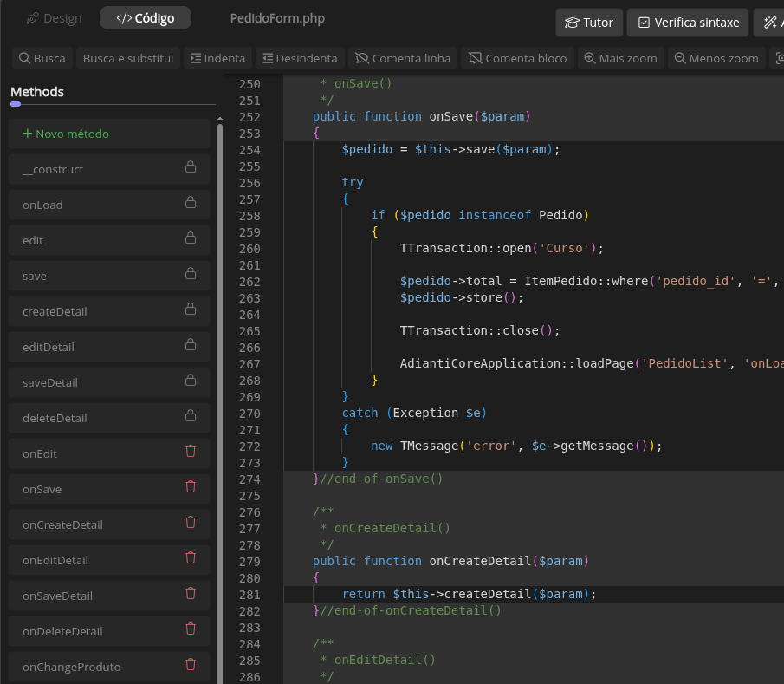Click the trash icon next to onChangeProduto
Viewport: 784px width, 684px height.
point(191,665)
